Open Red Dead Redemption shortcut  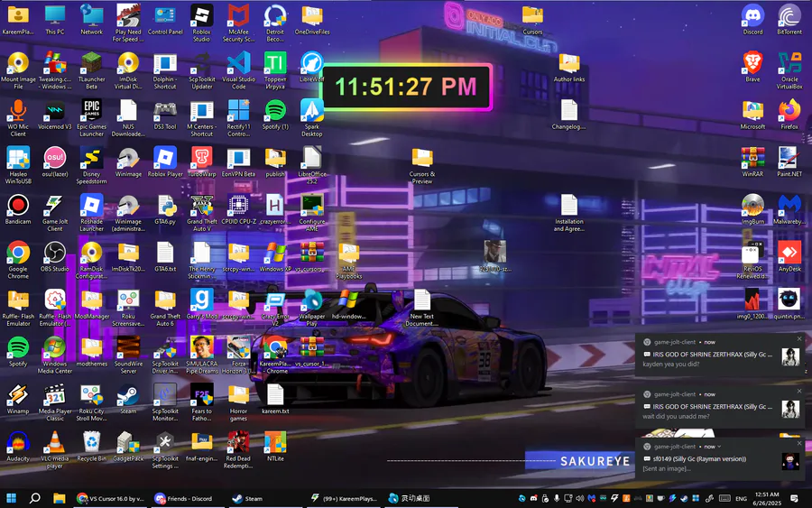(x=238, y=450)
